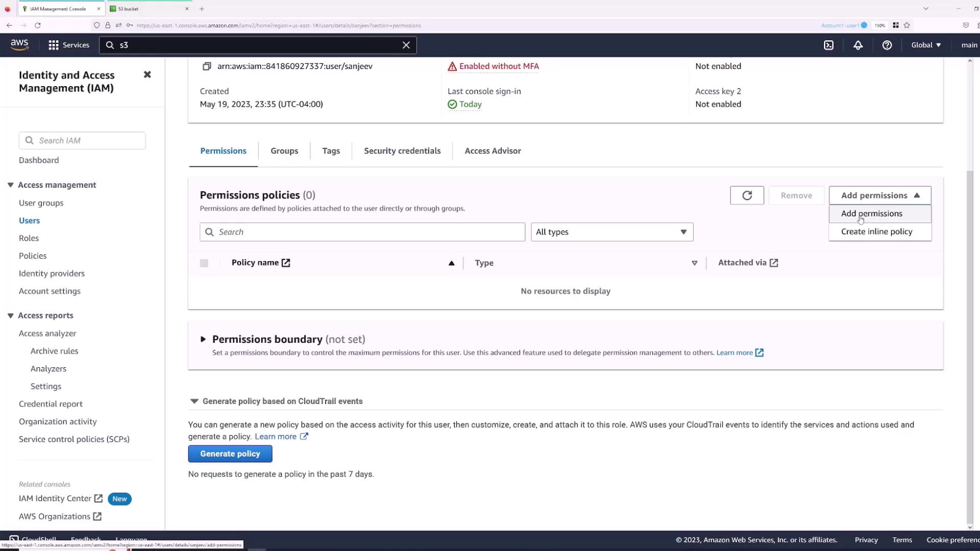Sort by Policy name ascending arrow

[451, 263]
